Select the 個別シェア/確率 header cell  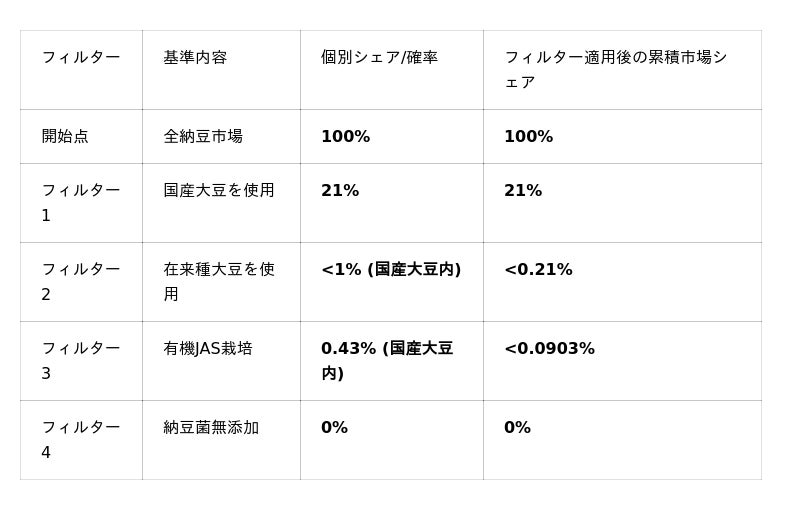click(379, 58)
